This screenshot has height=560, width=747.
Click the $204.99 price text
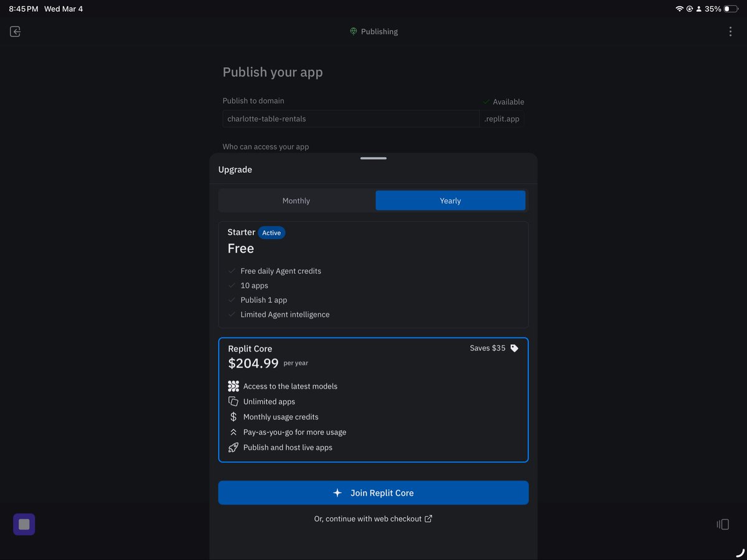[x=253, y=363]
